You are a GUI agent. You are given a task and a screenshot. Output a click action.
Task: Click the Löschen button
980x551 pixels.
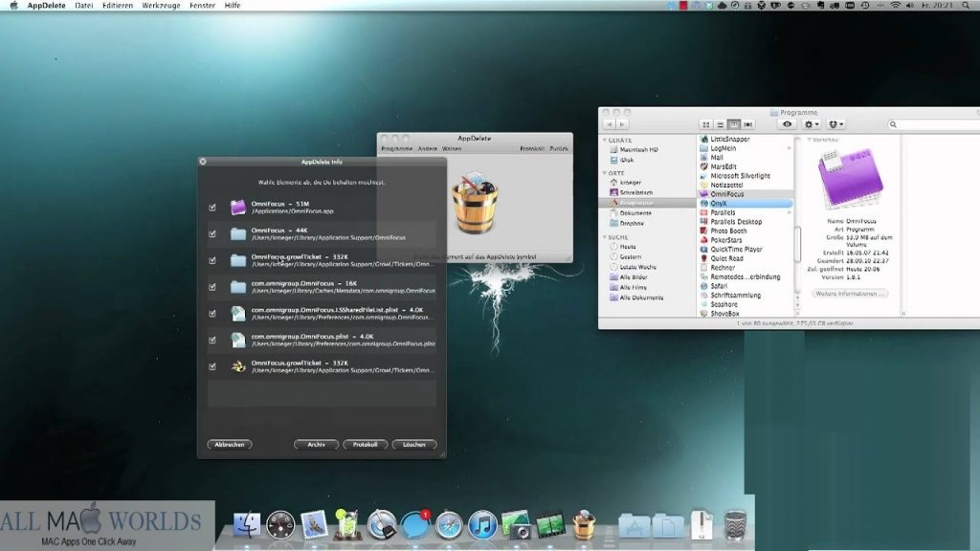414,444
